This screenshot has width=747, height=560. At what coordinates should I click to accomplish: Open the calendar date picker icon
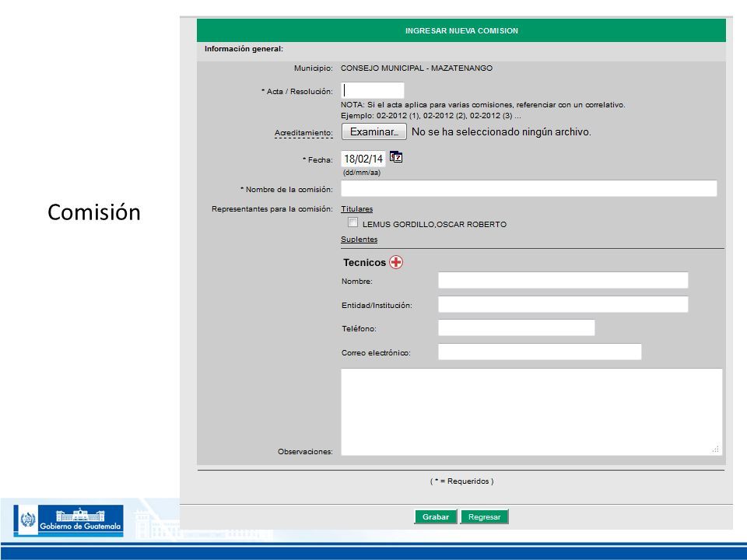click(396, 156)
